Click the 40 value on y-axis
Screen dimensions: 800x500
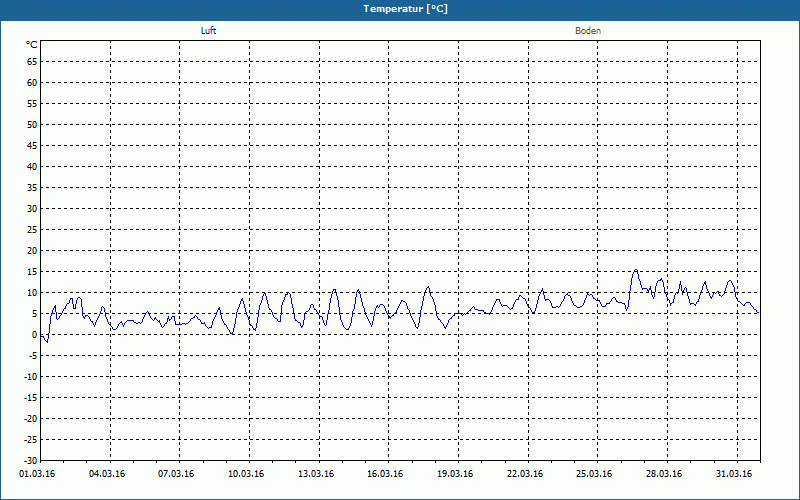tap(32, 166)
